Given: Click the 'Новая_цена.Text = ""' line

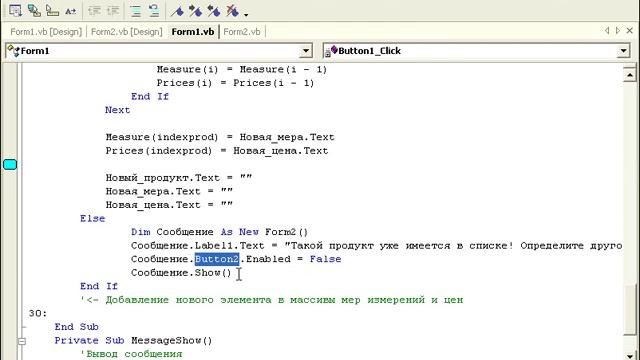Looking at the screenshot, I should (x=169, y=205).
